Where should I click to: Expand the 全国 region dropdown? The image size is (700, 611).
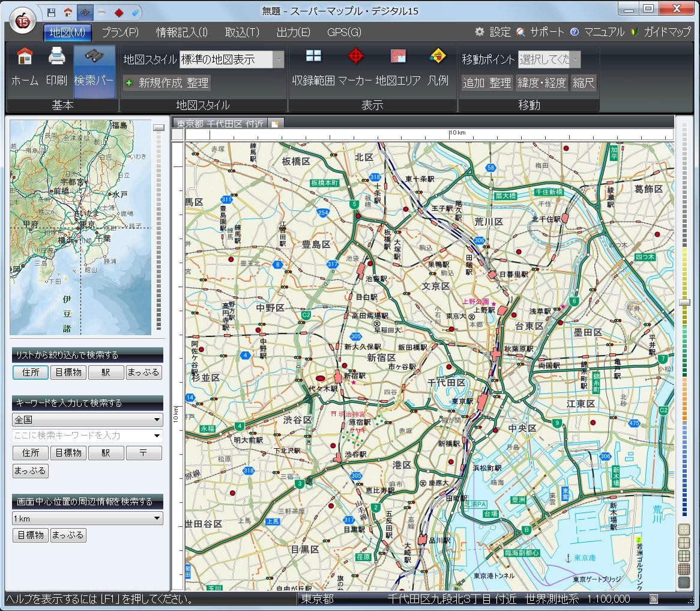pyautogui.click(x=88, y=419)
